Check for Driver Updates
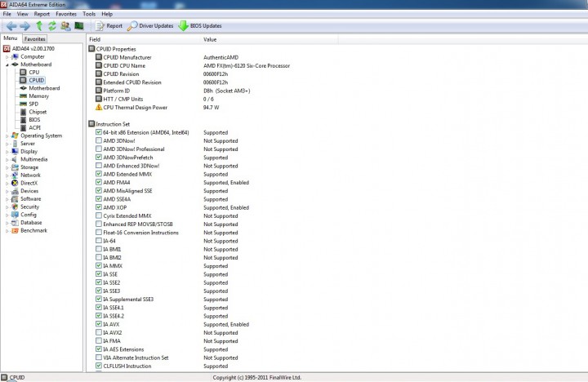 click(150, 26)
